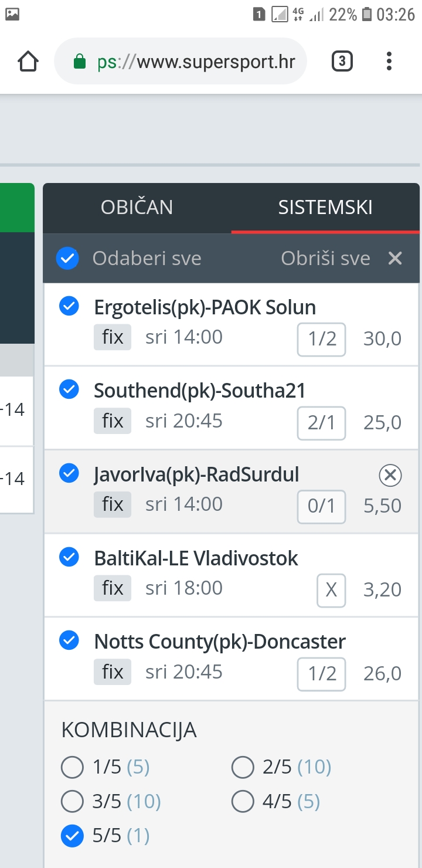422x868 pixels.
Task: Remove the JavorIva(pk)-RadSurdul bet
Action: (x=390, y=476)
